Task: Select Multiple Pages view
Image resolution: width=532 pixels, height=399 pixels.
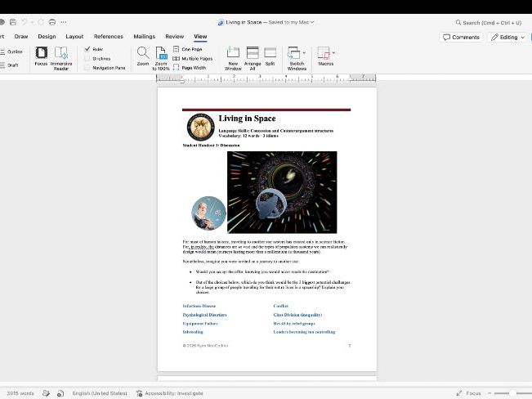Action: pos(193,59)
